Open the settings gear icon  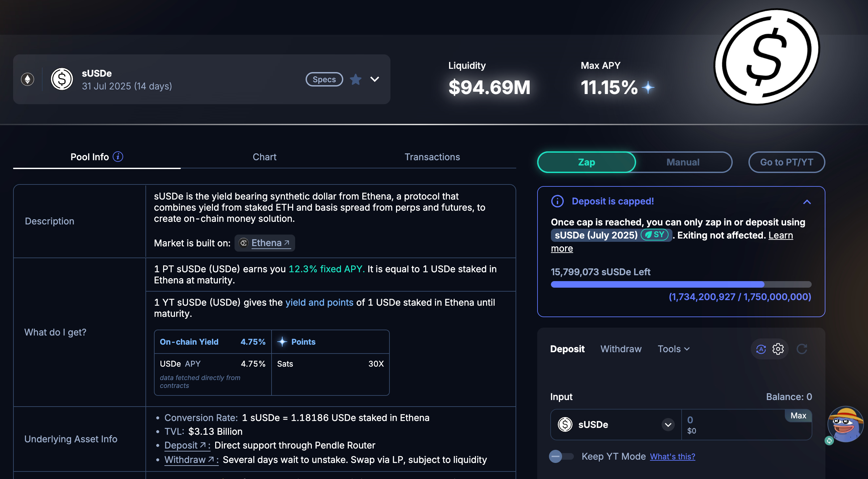tap(778, 349)
